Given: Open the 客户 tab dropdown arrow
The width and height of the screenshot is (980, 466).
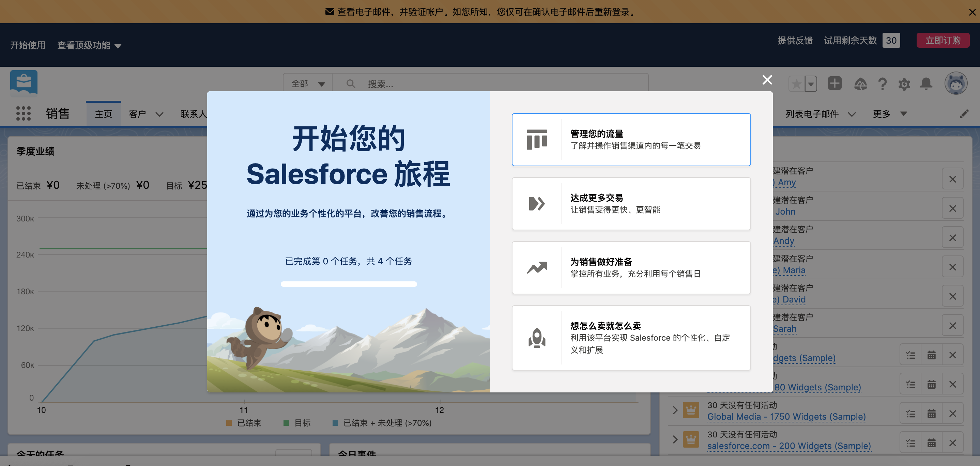Looking at the screenshot, I should [x=160, y=114].
